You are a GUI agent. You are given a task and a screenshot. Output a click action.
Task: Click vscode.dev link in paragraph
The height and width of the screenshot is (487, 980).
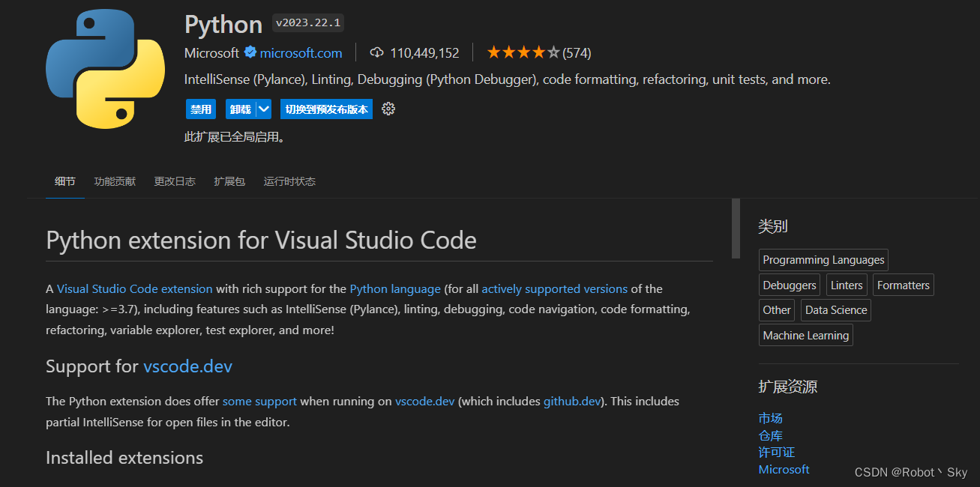click(x=424, y=401)
